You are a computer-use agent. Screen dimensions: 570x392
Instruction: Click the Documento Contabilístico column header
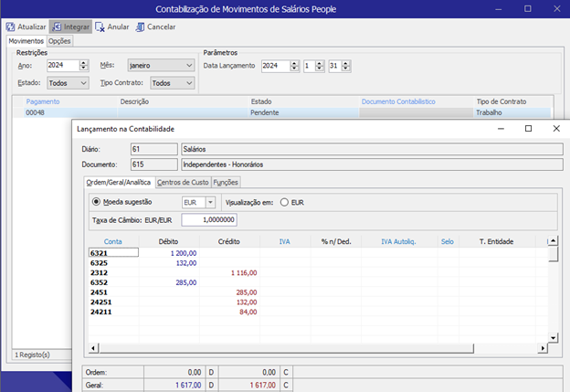pyautogui.click(x=398, y=101)
